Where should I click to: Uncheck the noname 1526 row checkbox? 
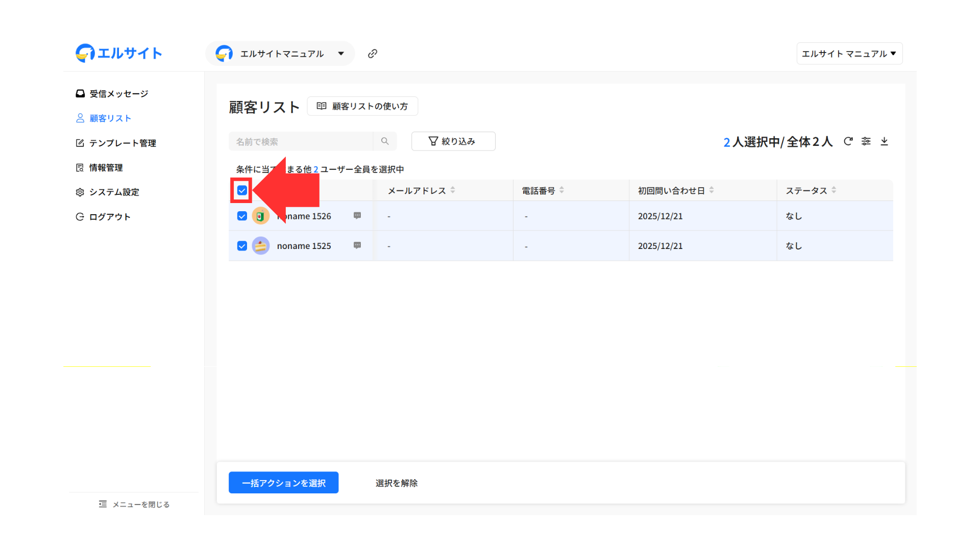coord(242,216)
